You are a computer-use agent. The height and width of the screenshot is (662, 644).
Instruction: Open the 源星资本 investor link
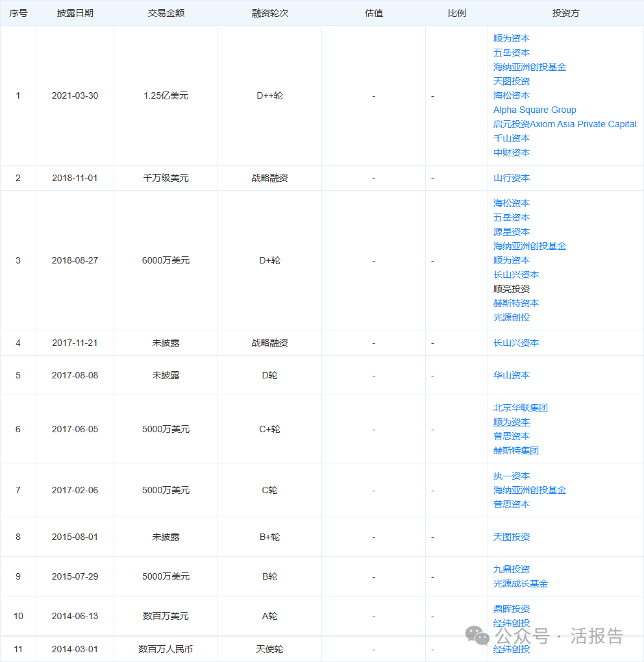pos(511,232)
